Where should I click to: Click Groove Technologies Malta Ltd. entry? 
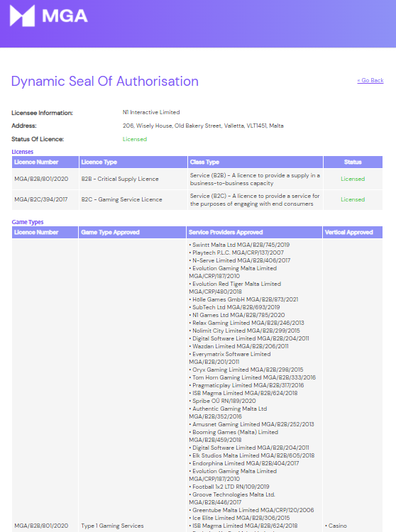(x=232, y=499)
